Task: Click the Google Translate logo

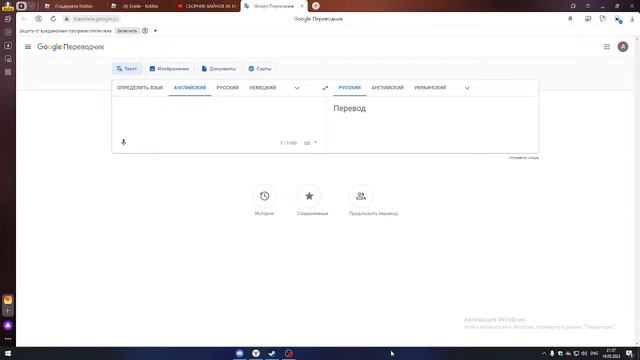Action: coord(71,47)
